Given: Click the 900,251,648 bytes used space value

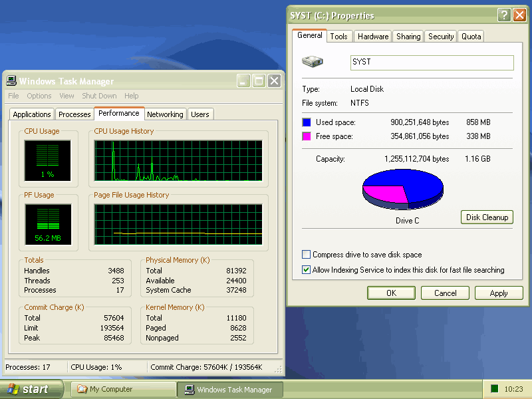Looking at the screenshot, I should point(420,122).
